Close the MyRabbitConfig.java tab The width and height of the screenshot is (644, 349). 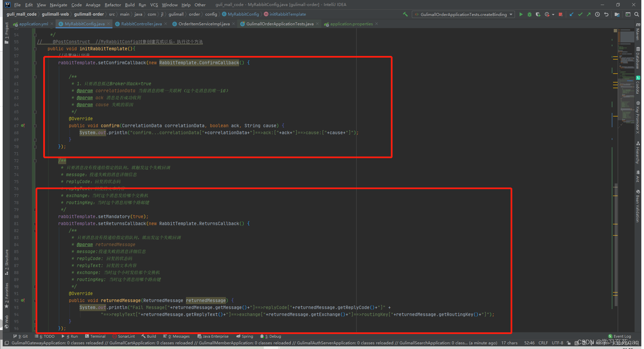click(x=108, y=24)
